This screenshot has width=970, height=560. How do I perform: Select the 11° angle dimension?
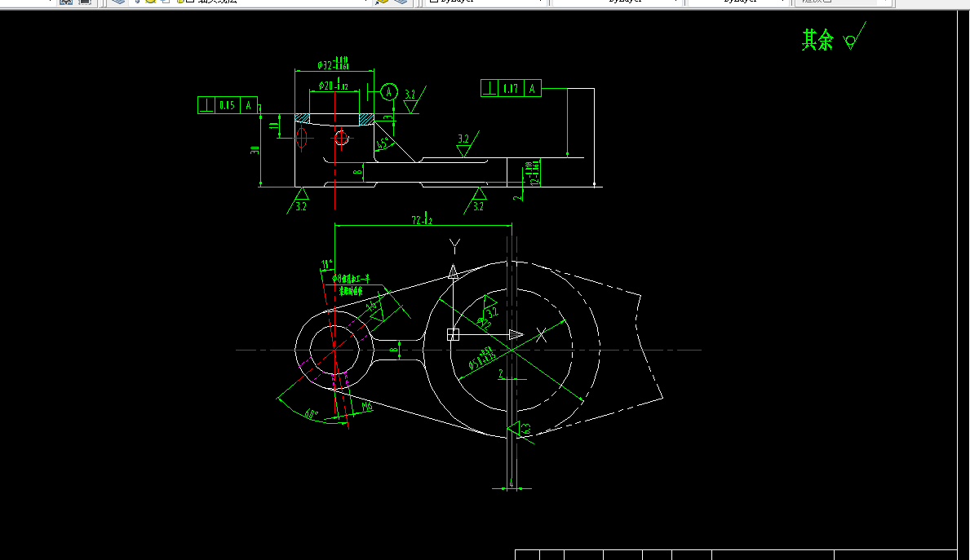[x=326, y=264]
